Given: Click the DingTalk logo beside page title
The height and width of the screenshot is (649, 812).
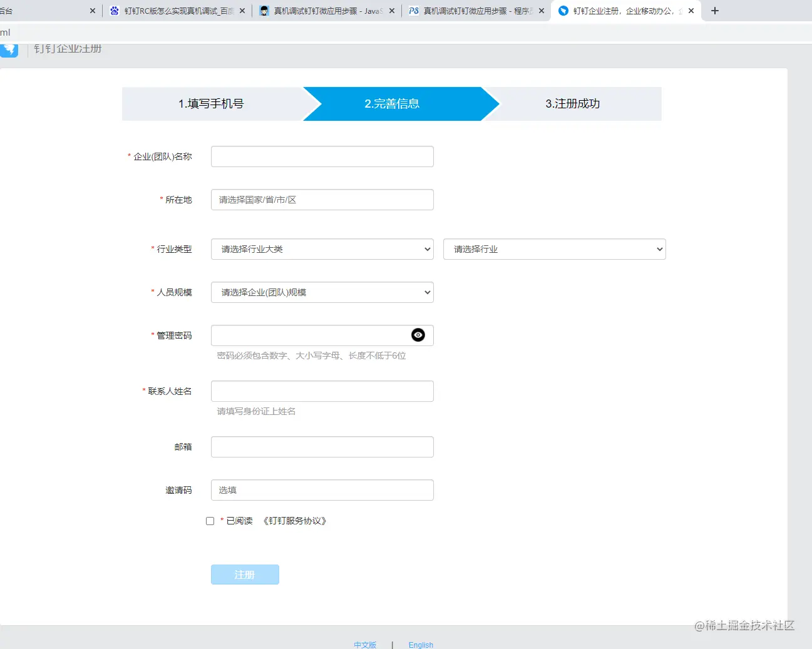Looking at the screenshot, I should point(9,49).
